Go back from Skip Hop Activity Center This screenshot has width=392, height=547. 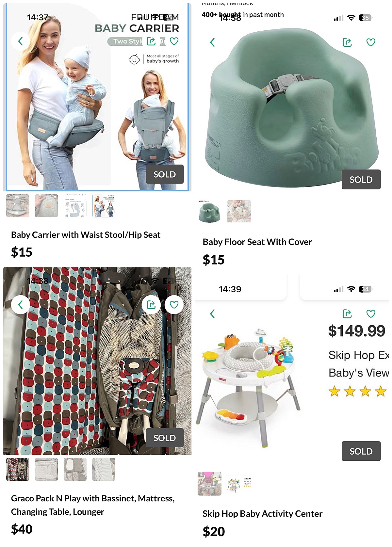pos(212,314)
